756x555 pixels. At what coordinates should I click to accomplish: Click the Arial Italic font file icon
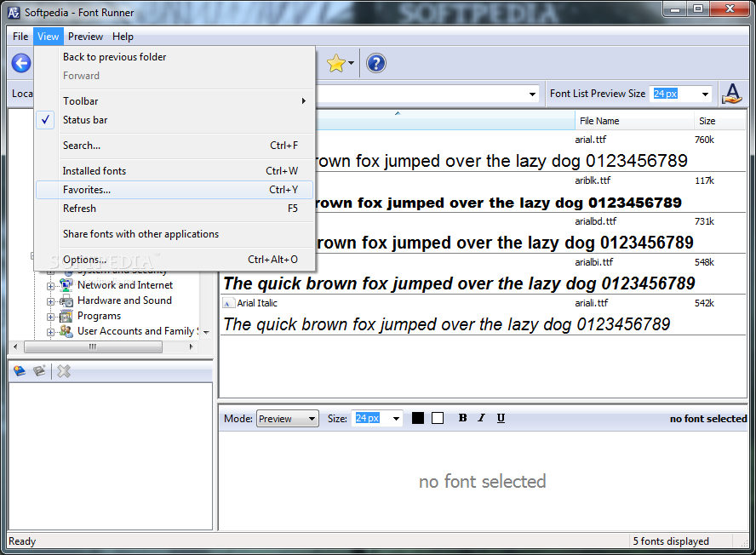click(227, 303)
